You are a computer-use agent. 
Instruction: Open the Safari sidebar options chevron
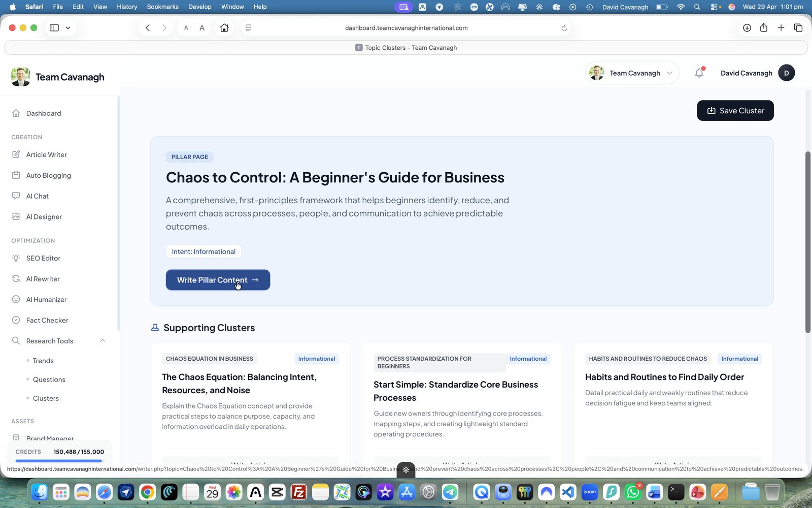click(68, 28)
